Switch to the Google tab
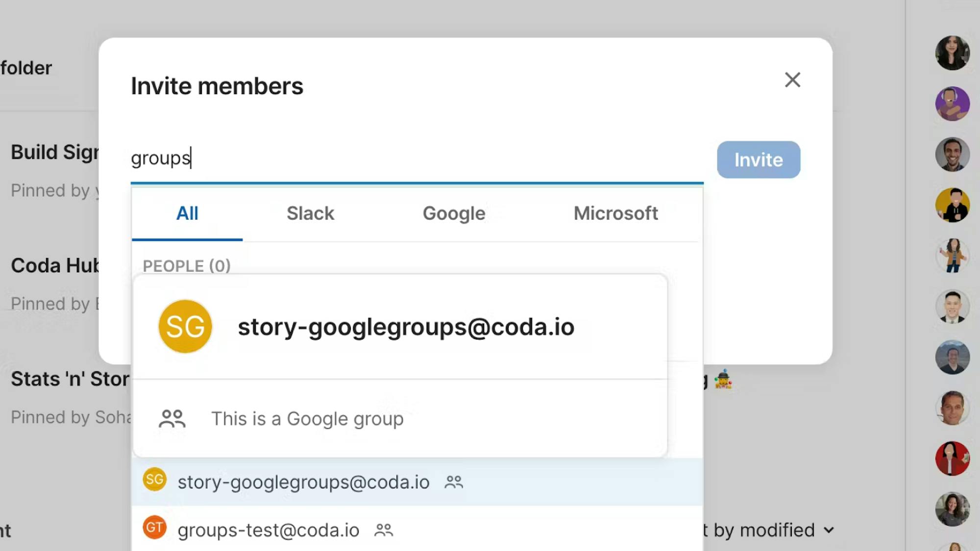The image size is (980, 551). coord(454,214)
